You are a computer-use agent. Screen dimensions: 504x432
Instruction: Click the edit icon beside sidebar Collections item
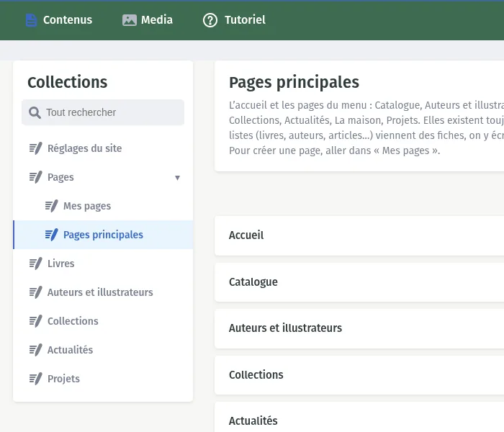tap(36, 321)
